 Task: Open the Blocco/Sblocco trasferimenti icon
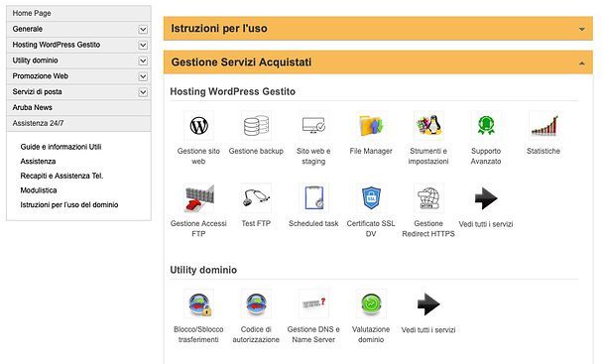198,303
